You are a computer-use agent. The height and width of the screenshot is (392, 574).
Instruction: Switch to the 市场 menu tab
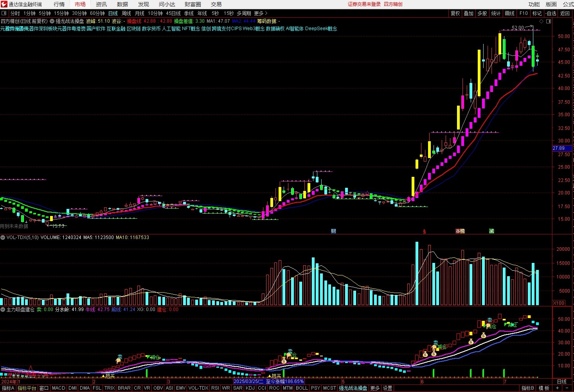pos(80,4)
